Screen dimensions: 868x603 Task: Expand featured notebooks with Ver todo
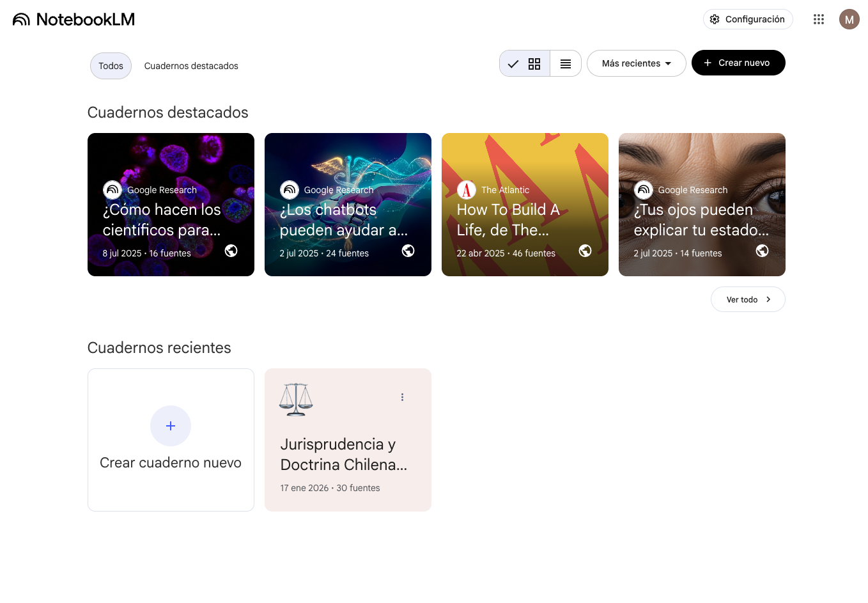[748, 299]
